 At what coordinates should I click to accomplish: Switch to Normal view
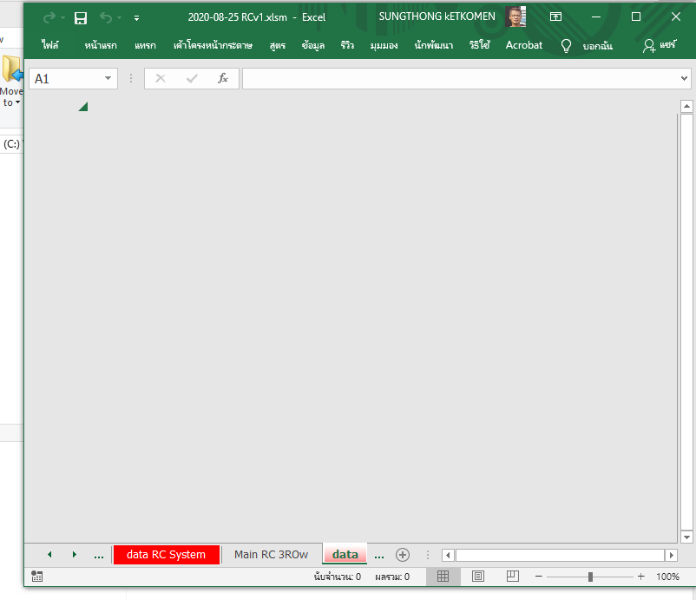click(x=443, y=577)
